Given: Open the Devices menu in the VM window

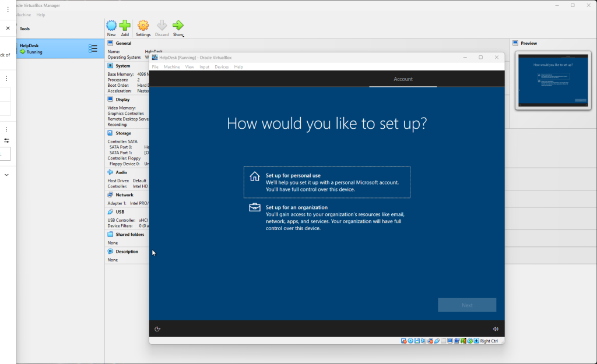Looking at the screenshot, I should tap(222, 67).
